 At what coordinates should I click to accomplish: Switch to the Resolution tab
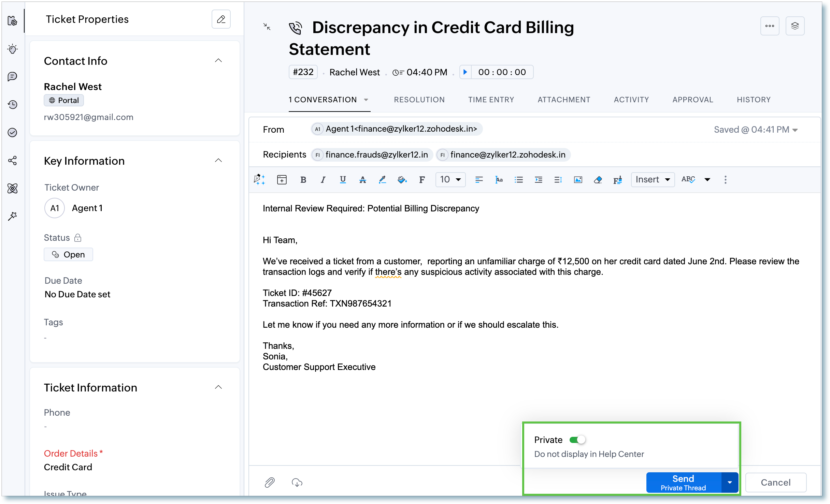point(419,100)
